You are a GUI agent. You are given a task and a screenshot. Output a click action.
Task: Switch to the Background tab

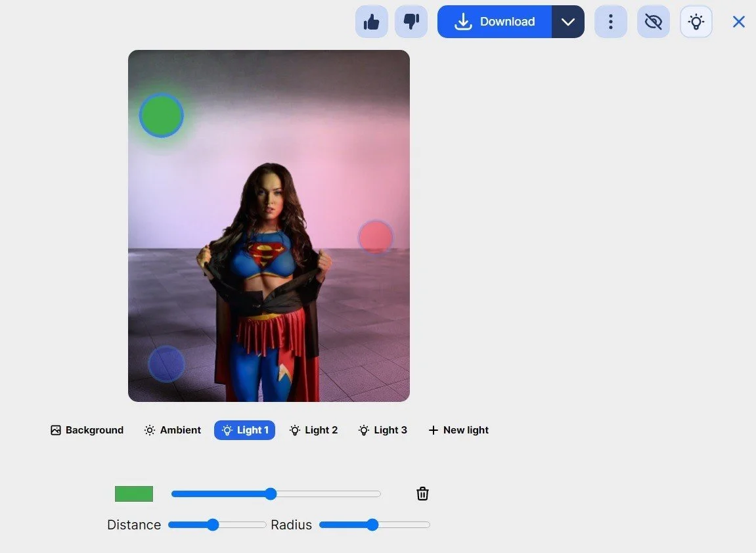pos(87,430)
